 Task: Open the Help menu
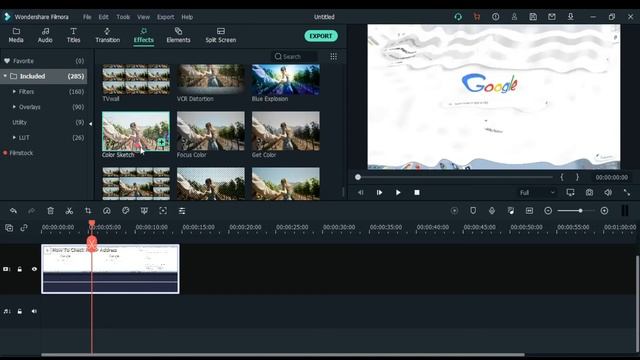[187, 17]
